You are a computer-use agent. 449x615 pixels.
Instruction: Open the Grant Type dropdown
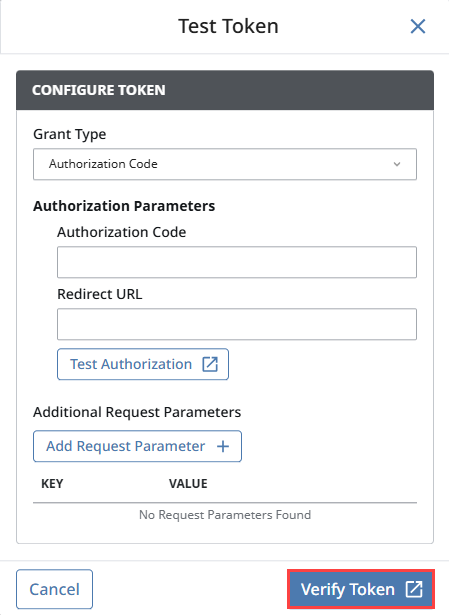point(225,164)
